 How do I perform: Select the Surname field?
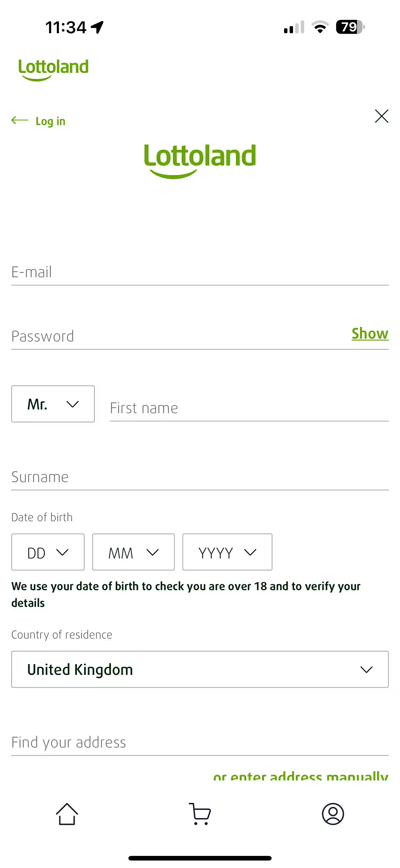(200, 477)
